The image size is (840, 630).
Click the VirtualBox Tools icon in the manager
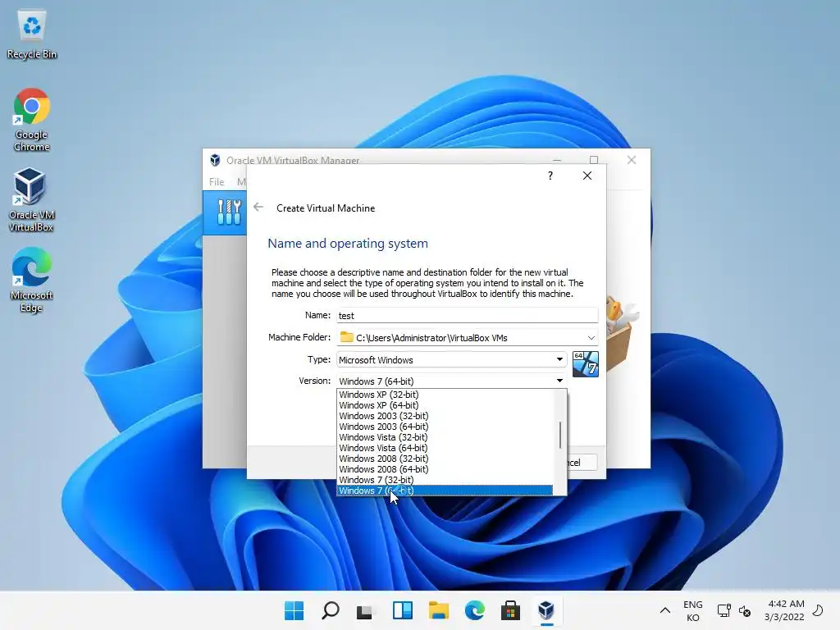pos(230,212)
